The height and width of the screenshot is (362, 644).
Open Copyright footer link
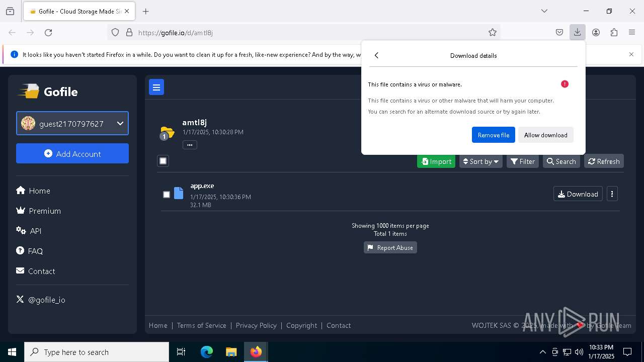coord(302,325)
